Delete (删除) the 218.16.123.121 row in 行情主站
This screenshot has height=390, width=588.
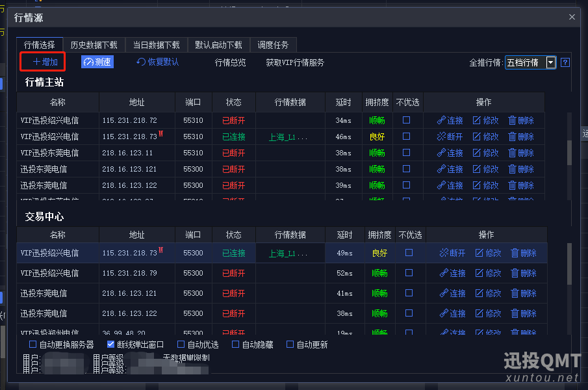521,169
